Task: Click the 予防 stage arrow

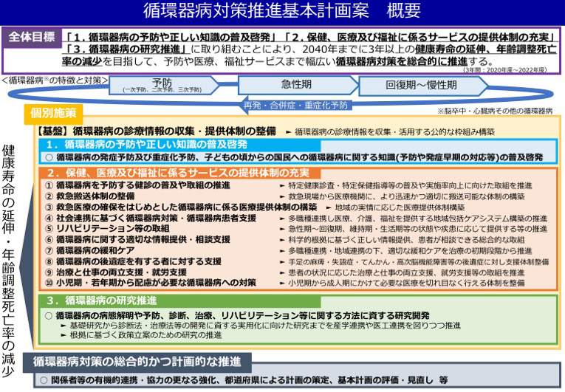Action: coord(163,86)
